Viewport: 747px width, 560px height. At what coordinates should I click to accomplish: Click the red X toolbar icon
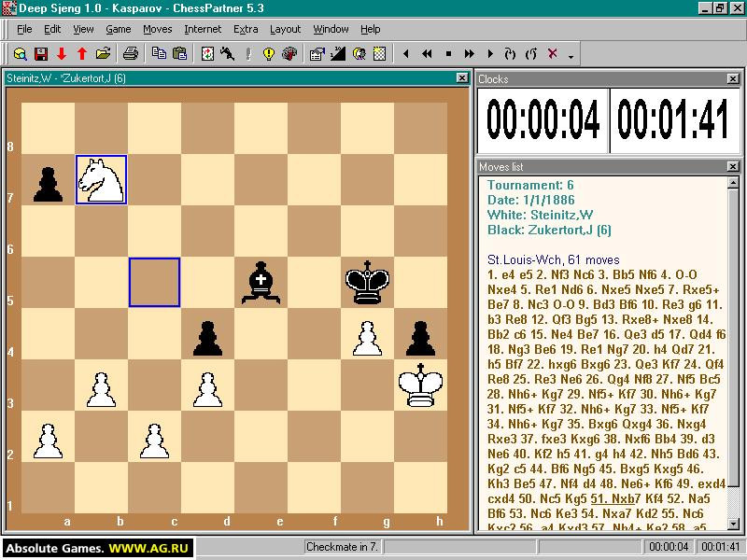pos(553,53)
